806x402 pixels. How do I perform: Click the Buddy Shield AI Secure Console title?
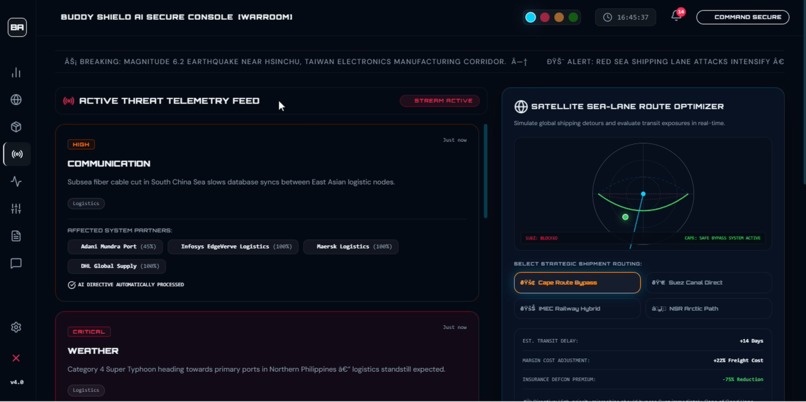(x=177, y=17)
